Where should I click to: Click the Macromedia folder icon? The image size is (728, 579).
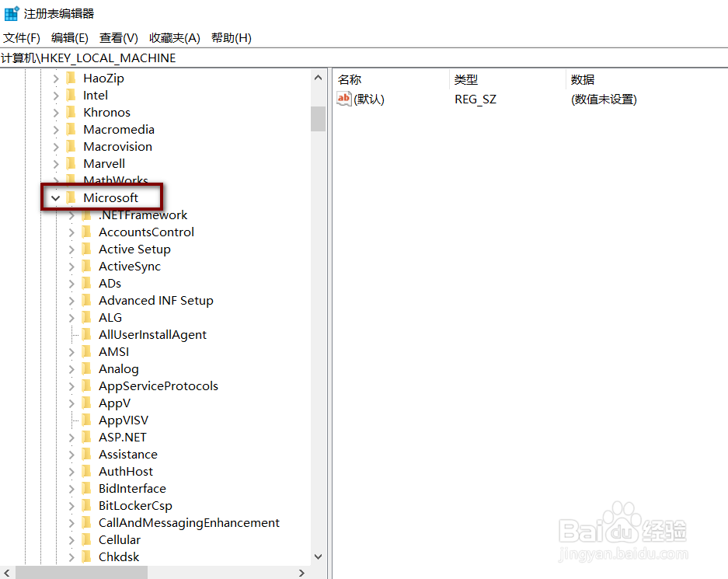[71, 130]
